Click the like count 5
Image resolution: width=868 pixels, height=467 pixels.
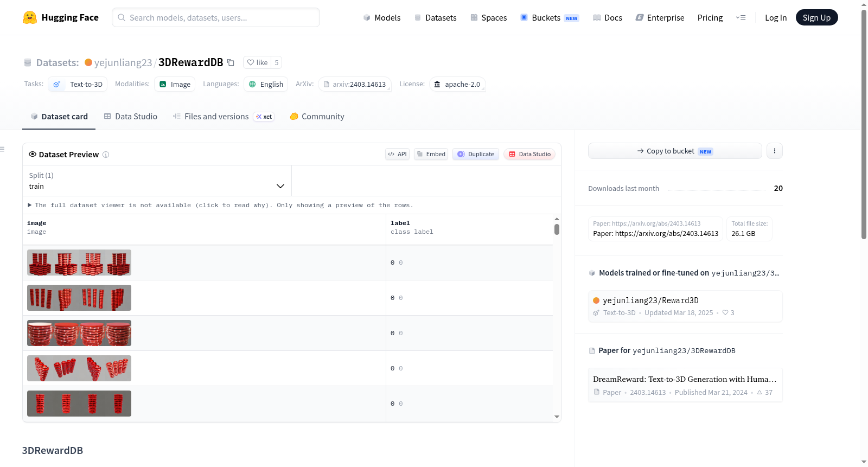[277, 62]
